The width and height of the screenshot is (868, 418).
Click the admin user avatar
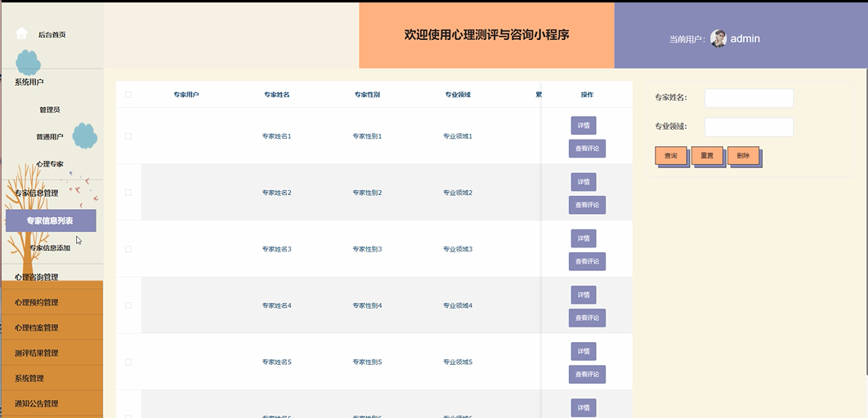718,38
